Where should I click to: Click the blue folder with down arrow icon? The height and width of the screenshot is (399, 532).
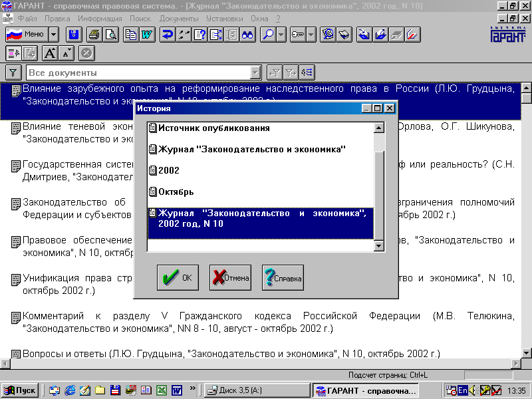(364, 35)
